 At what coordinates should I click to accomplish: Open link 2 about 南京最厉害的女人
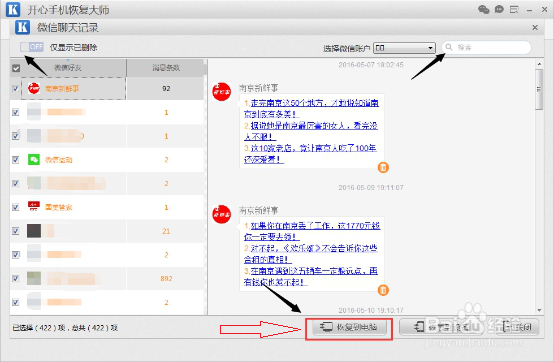pos(311,131)
